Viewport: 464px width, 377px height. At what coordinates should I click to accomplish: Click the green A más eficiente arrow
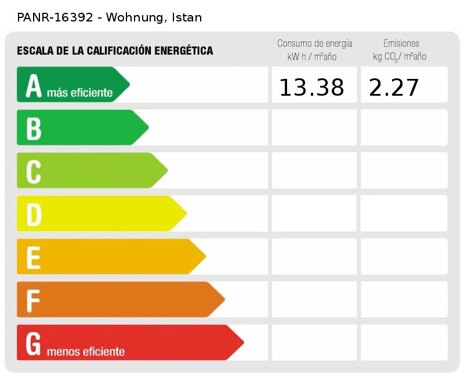click(73, 84)
